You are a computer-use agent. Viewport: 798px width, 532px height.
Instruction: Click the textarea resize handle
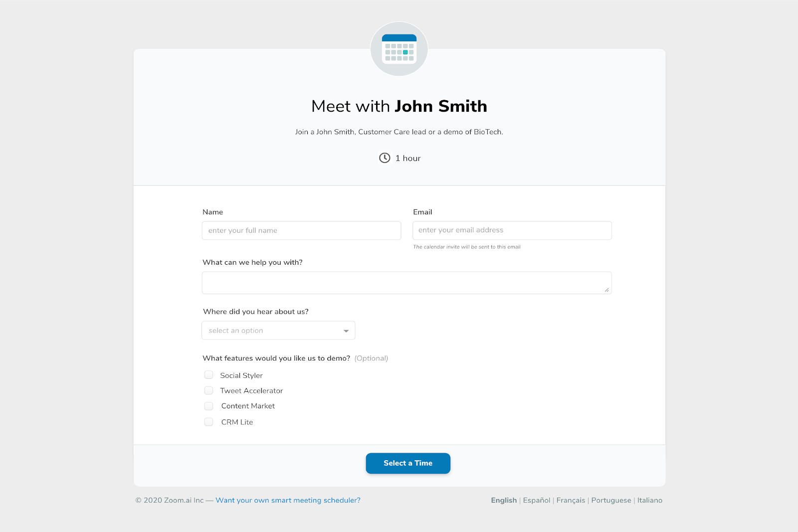click(606, 290)
